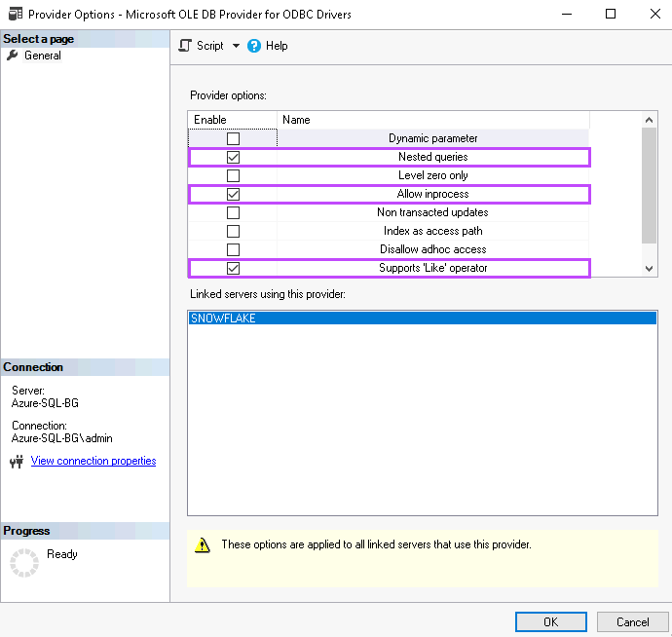Tick the Index as access path checkbox

click(x=233, y=231)
